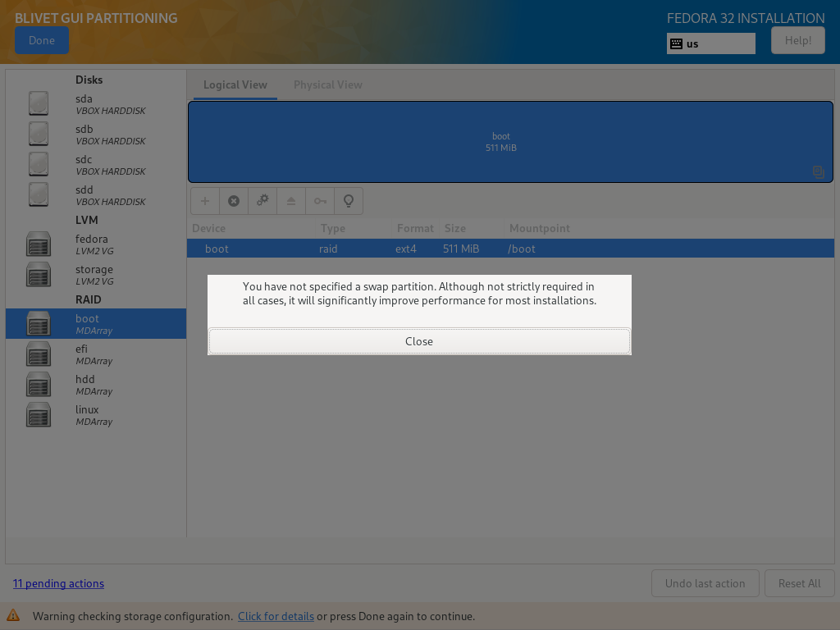Click the lightbulb device information icon
The height and width of the screenshot is (630, 840).
(349, 201)
